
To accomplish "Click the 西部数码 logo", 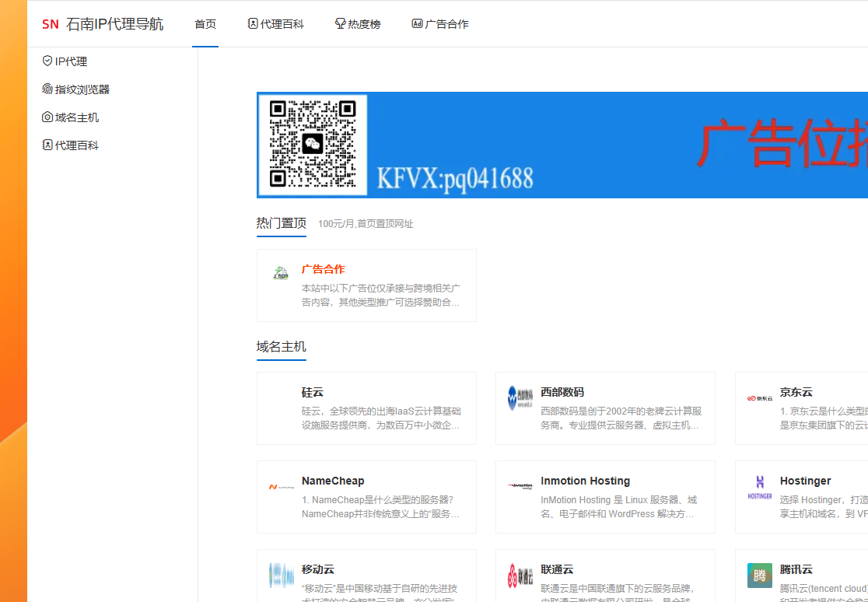I will 520,397.
